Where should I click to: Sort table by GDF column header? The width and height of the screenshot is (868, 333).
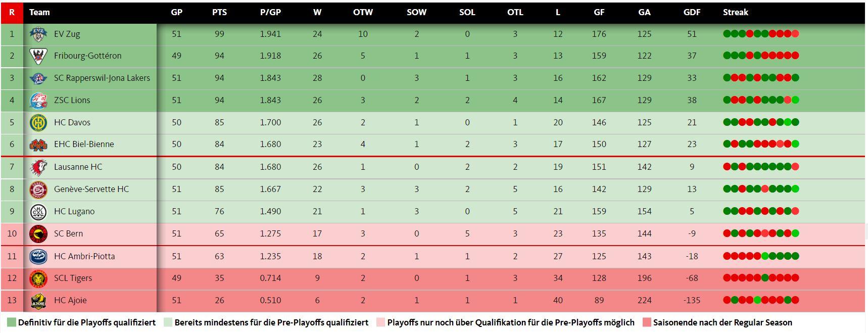click(692, 12)
